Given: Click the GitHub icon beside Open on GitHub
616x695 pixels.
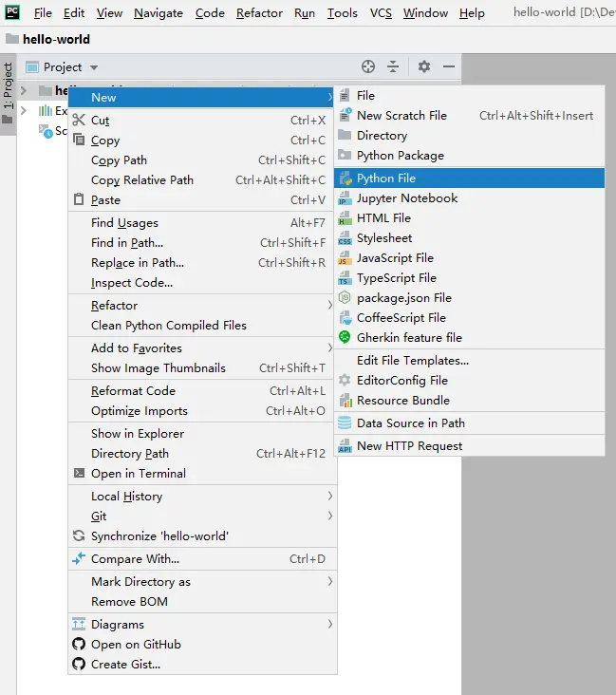Looking at the screenshot, I should (79, 644).
